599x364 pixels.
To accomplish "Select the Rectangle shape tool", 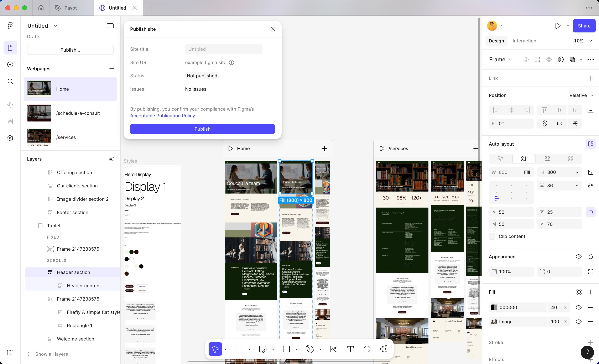I will [286, 349].
